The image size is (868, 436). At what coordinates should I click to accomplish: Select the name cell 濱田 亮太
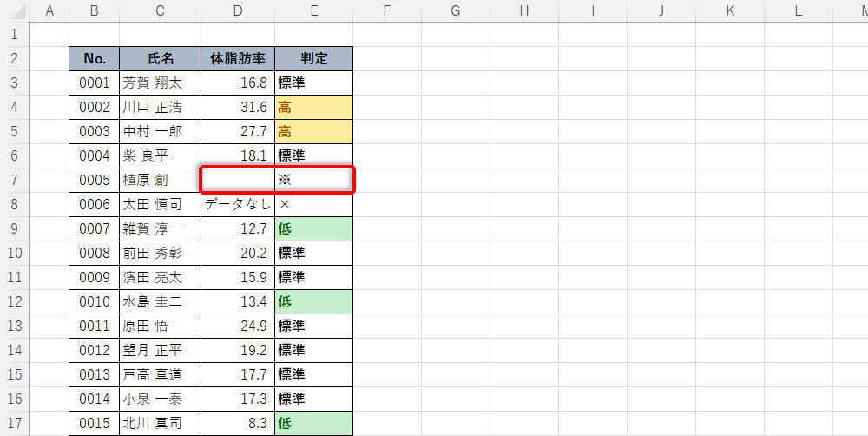160,278
